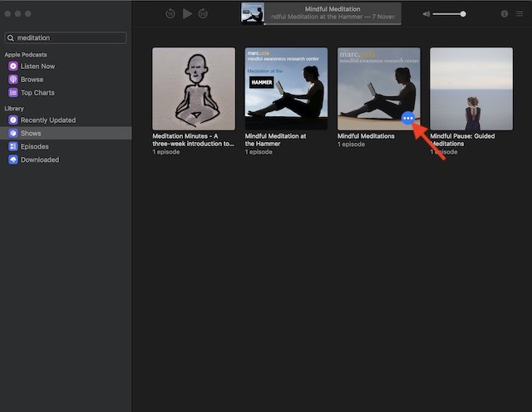Click the playback progress bar
The height and width of the screenshot is (412, 532).
332,24
